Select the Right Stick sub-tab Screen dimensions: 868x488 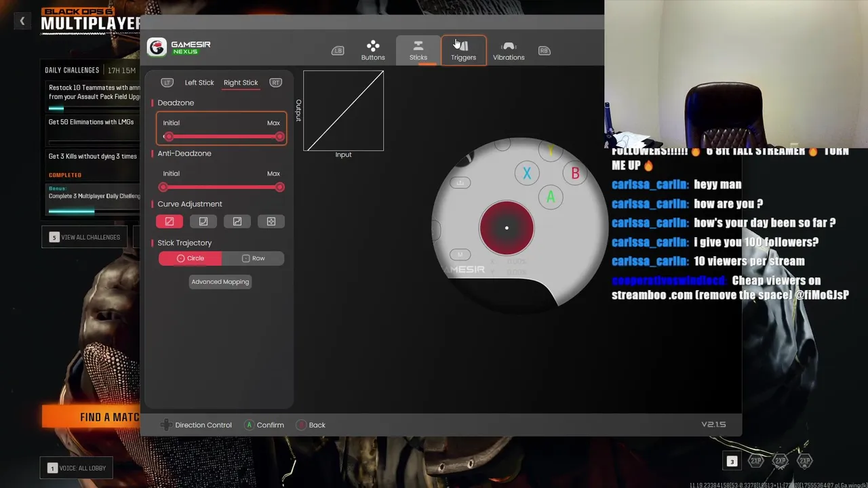pos(241,83)
